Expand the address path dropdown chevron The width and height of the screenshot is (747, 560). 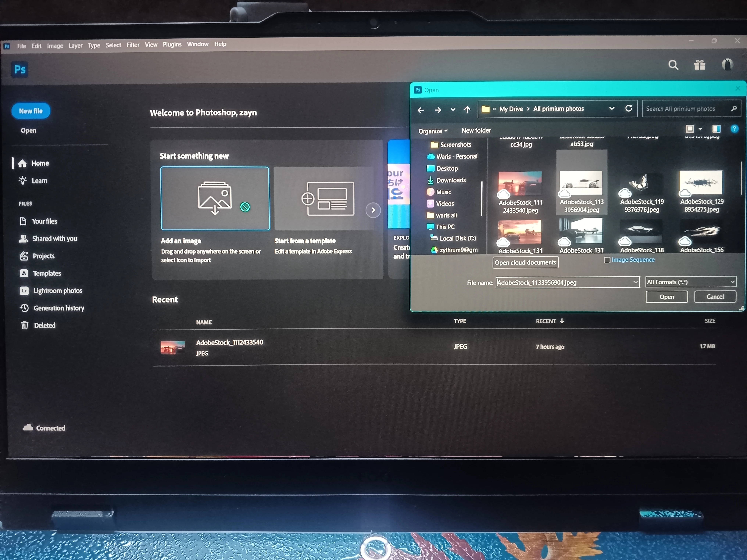pos(612,109)
